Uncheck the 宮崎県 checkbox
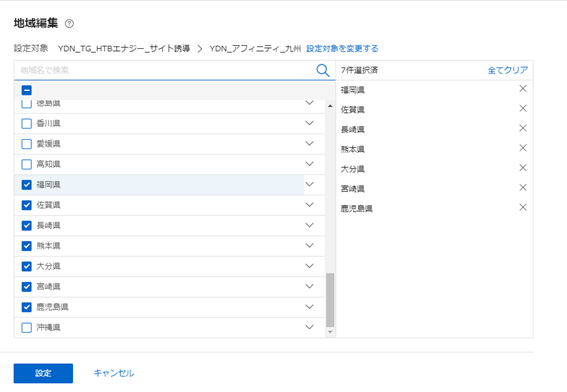 click(x=27, y=287)
